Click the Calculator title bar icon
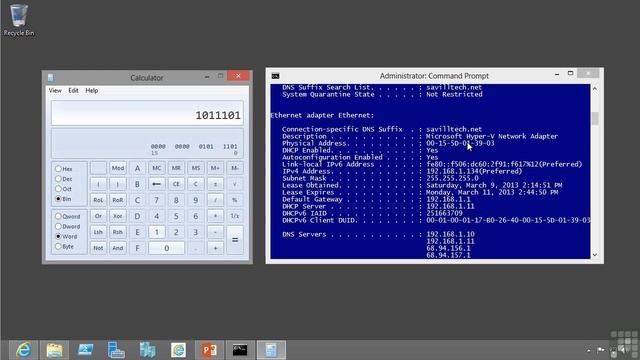Image resolution: width=640 pixels, height=360 pixels. [x=51, y=78]
